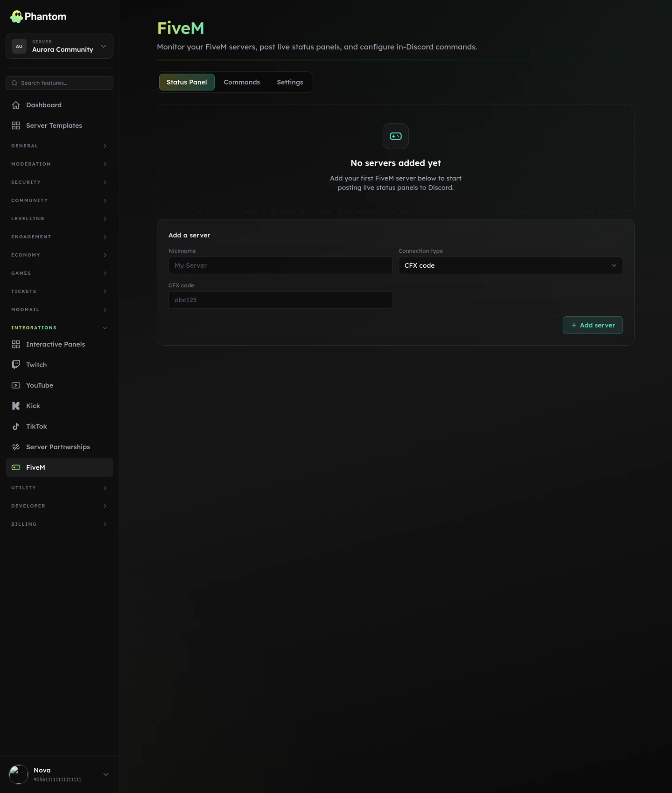Screen dimensions: 672x793
Task: Expand the Economy section
Action: (59, 255)
